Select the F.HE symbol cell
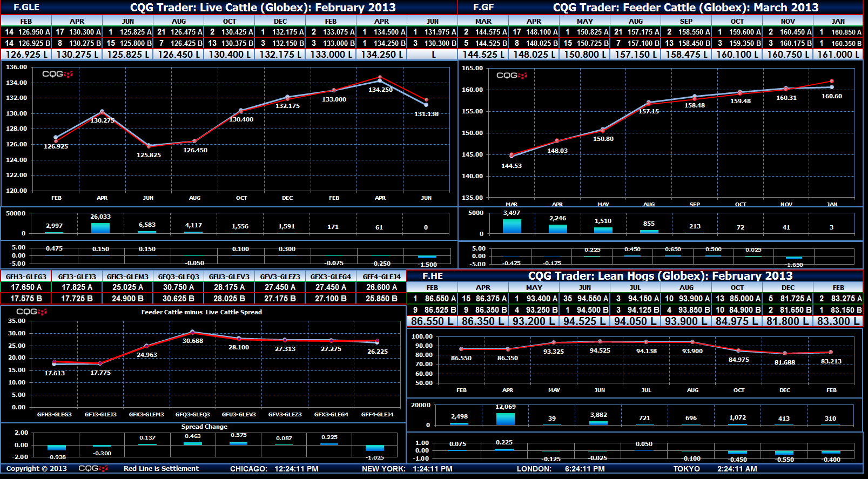 click(x=433, y=276)
